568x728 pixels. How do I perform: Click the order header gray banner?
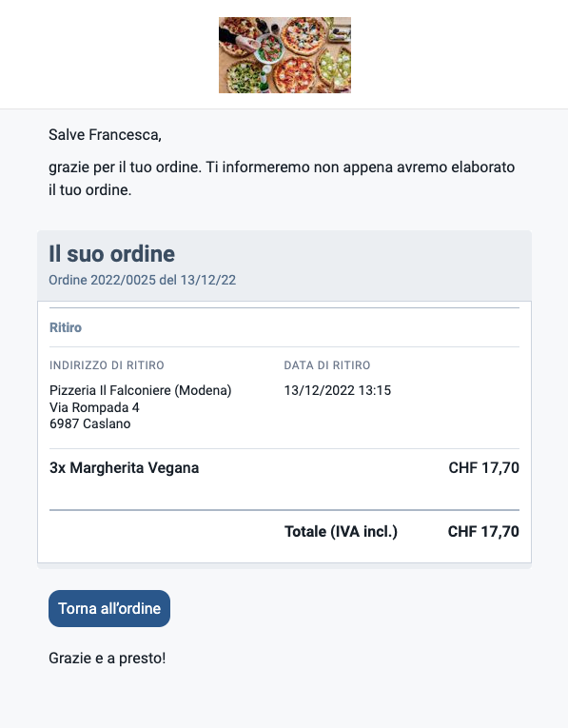click(x=284, y=266)
